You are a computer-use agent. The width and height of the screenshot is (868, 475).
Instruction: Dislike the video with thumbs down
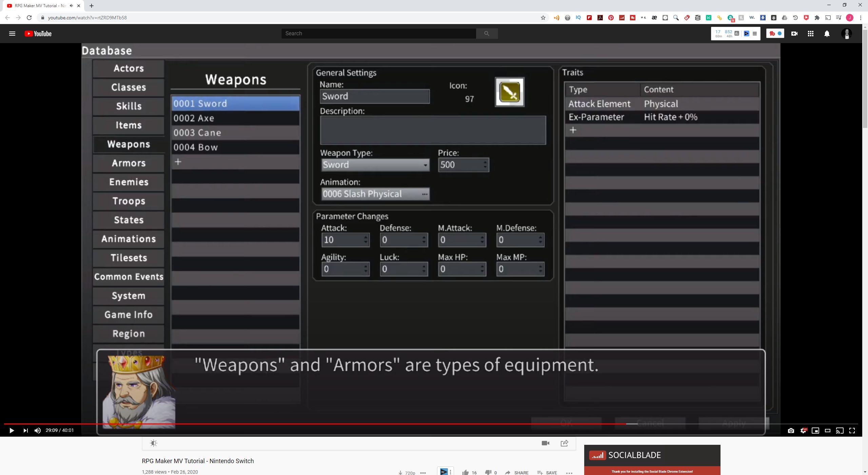coord(488,472)
